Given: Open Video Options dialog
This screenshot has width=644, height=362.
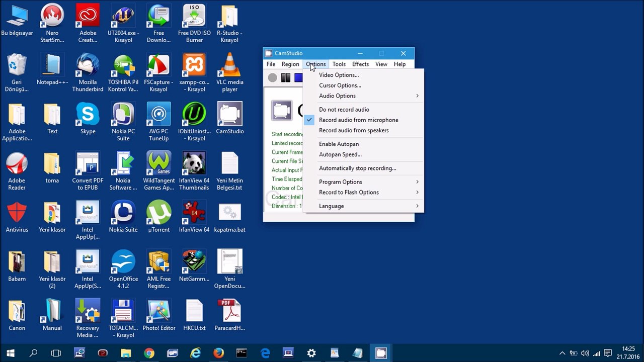Looking at the screenshot, I should point(339,75).
